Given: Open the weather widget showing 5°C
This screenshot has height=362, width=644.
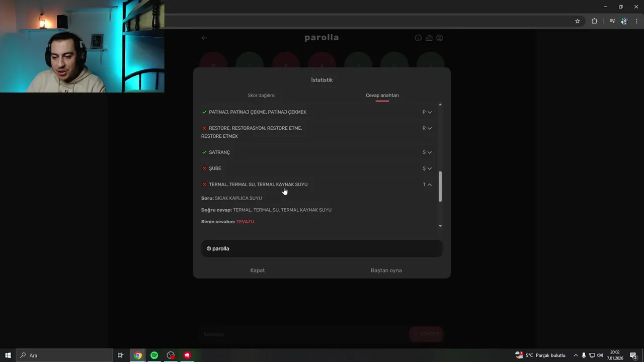Looking at the screenshot, I should coord(541,355).
